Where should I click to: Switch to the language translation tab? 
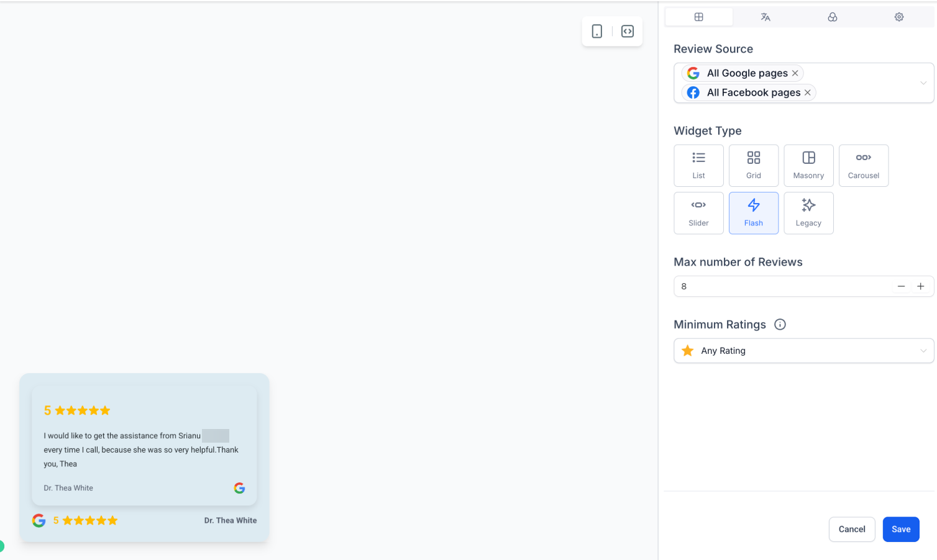[x=766, y=17]
